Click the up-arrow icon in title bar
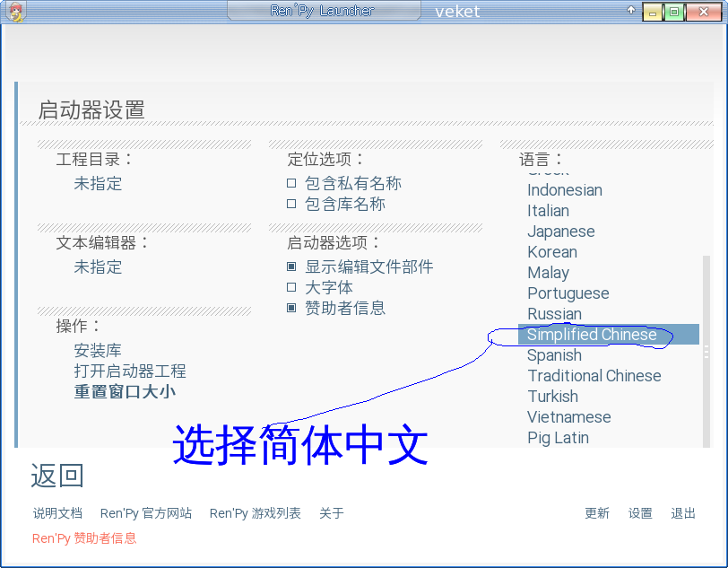The image size is (728, 568). [x=631, y=10]
